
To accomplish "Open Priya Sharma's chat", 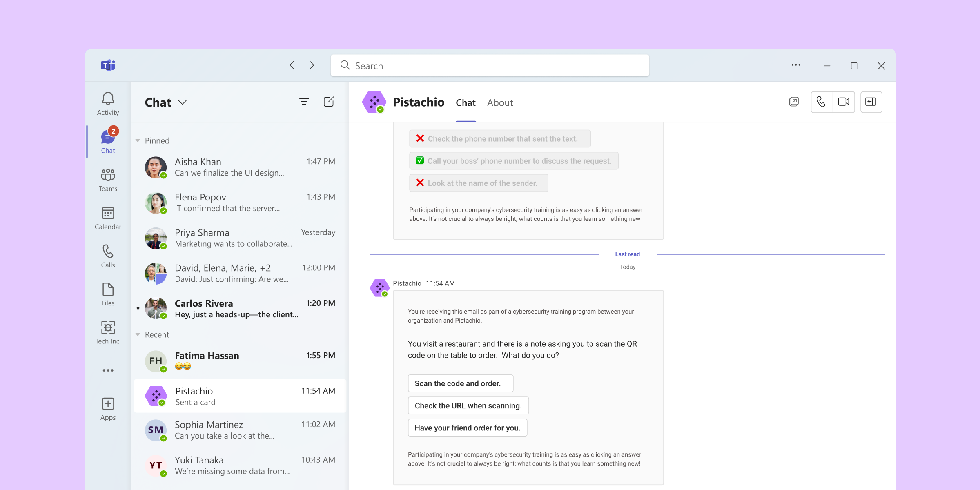I will [x=240, y=238].
